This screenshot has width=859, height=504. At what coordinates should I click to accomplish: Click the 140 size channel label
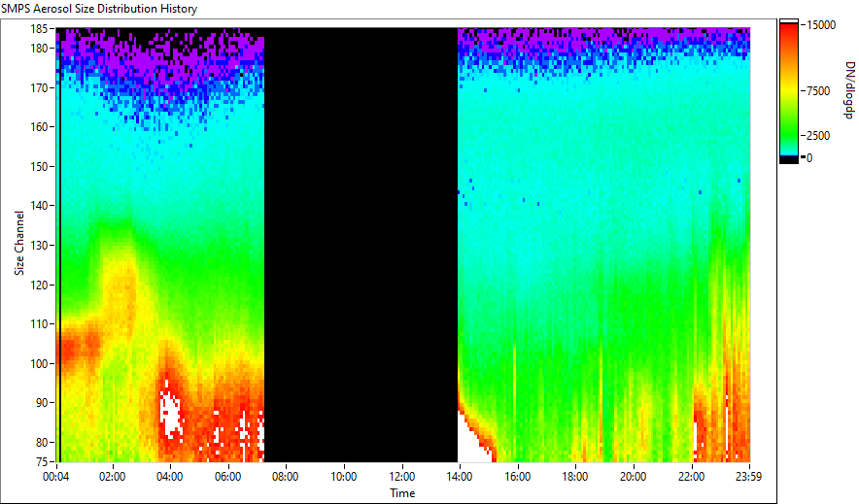point(40,206)
